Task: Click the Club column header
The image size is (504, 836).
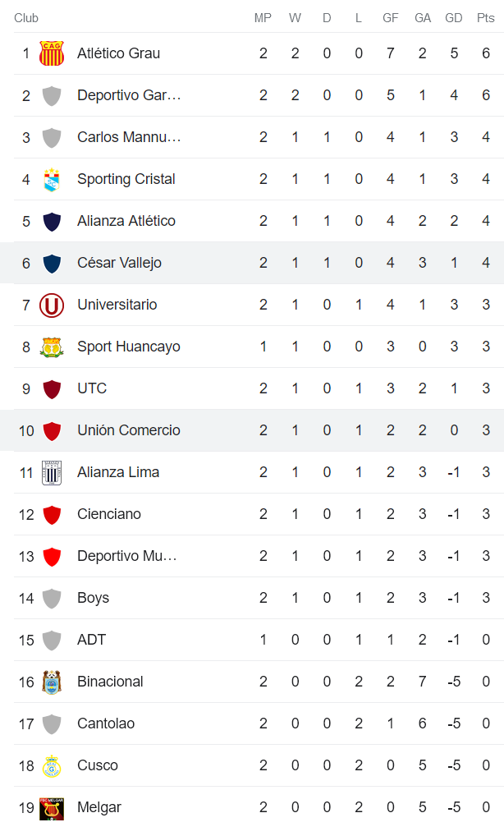Action: (26, 18)
